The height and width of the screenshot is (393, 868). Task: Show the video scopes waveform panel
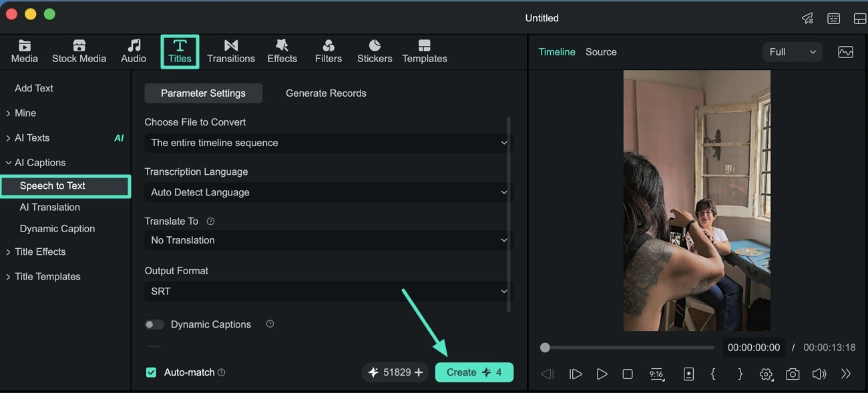(845, 52)
